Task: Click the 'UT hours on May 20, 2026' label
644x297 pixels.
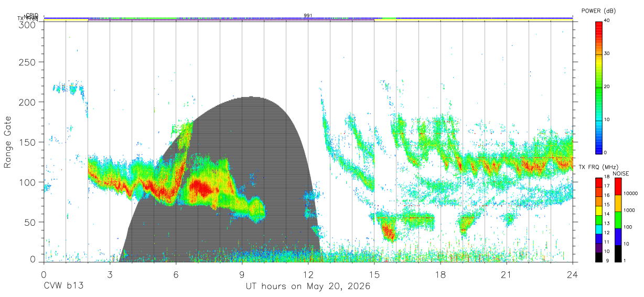Action: tap(308, 287)
